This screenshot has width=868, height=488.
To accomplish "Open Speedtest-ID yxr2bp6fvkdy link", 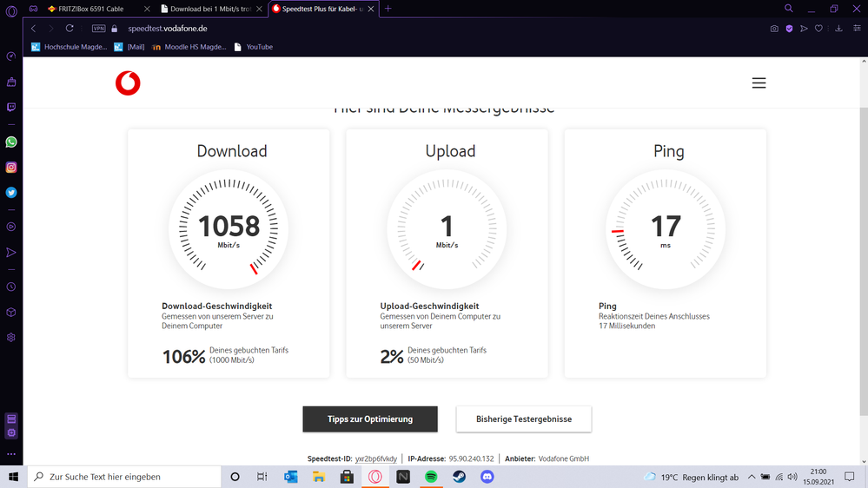I will pyautogui.click(x=376, y=458).
